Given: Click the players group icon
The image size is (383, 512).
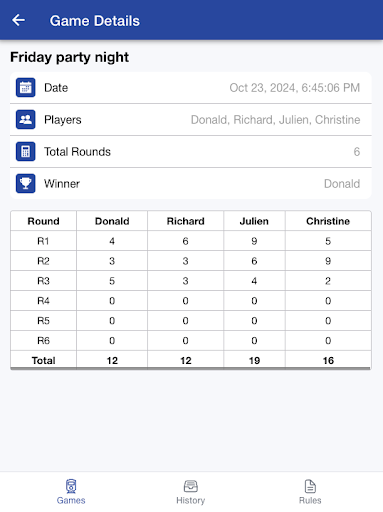Looking at the screenshot, I should click(x=26, y=120).
